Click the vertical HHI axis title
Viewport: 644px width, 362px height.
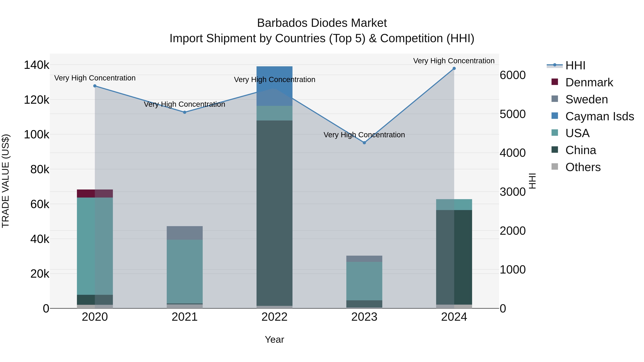coord(533,181)
